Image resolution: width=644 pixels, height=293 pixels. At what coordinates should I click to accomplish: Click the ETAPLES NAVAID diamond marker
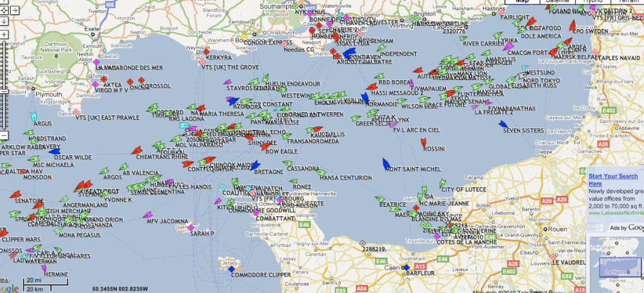click(x=595, y=52)
